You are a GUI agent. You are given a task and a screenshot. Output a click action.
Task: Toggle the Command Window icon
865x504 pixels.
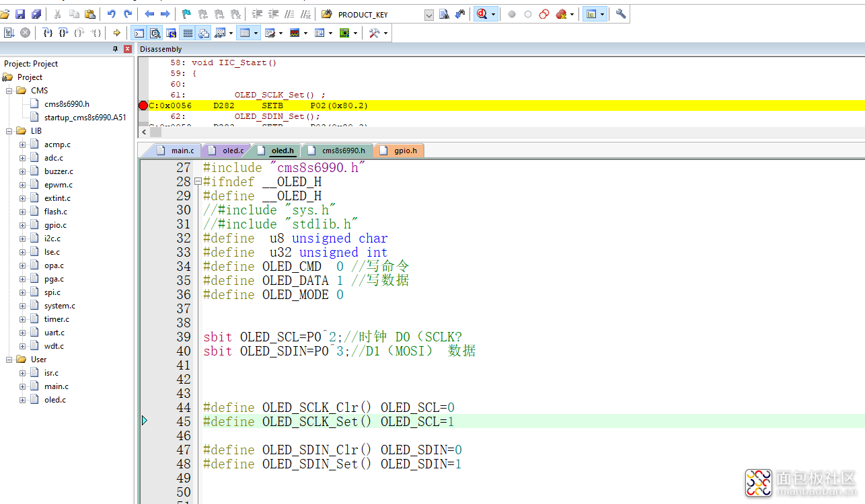tap(139, 32)
